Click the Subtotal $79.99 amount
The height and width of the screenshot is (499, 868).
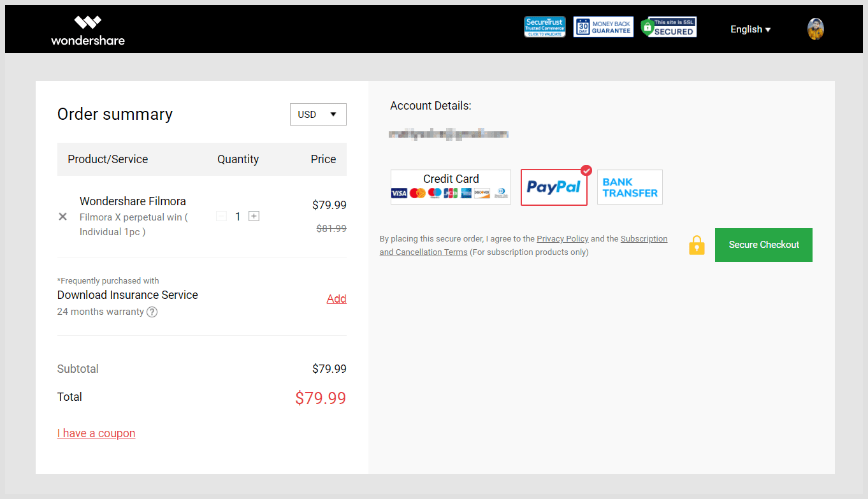(x=329, y=369)
